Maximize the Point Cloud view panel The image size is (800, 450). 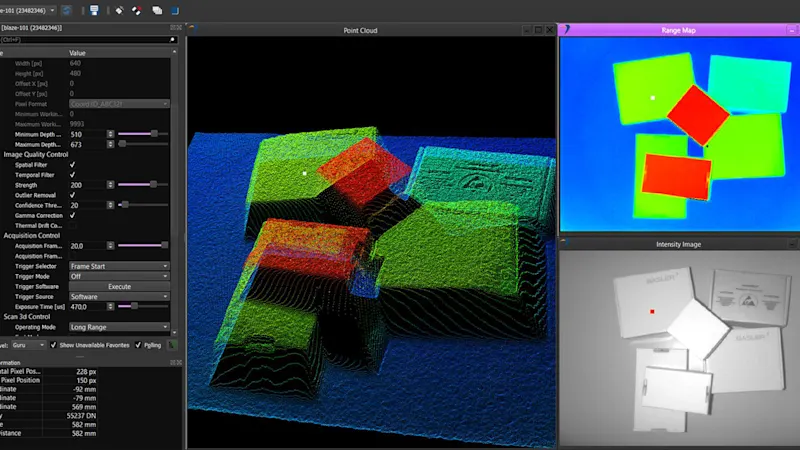[538, 30]
